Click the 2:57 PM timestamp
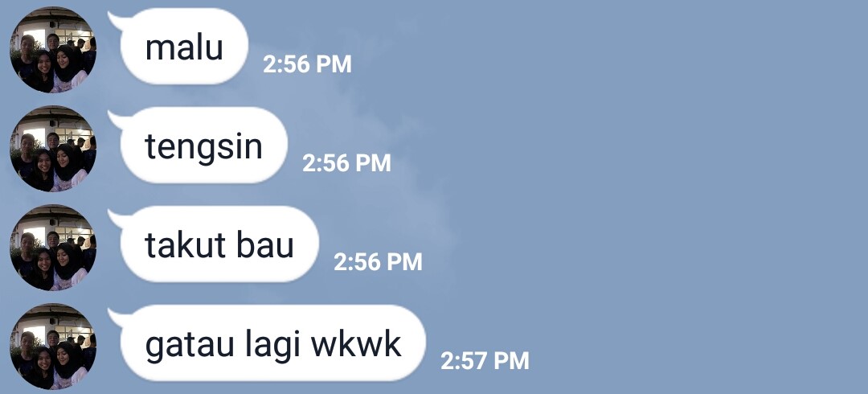This screenshot has height=394, width=868. coord(485,361)
